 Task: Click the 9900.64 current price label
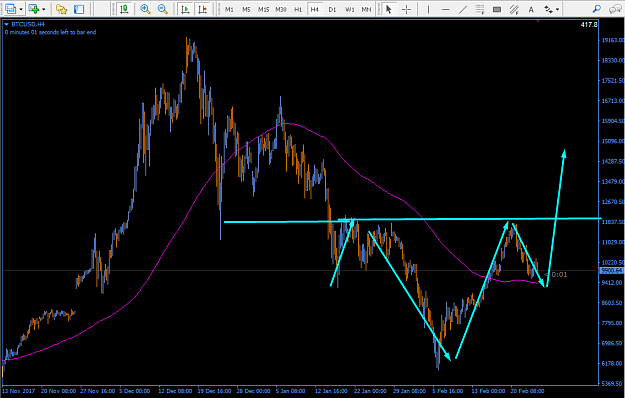[x=611, y=271]
